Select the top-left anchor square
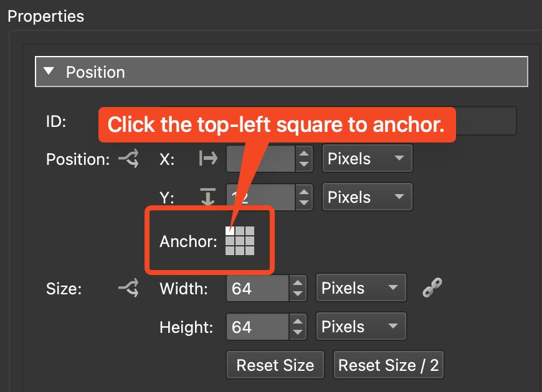Viewport: 542px width, 392px height. click(230, 231)
